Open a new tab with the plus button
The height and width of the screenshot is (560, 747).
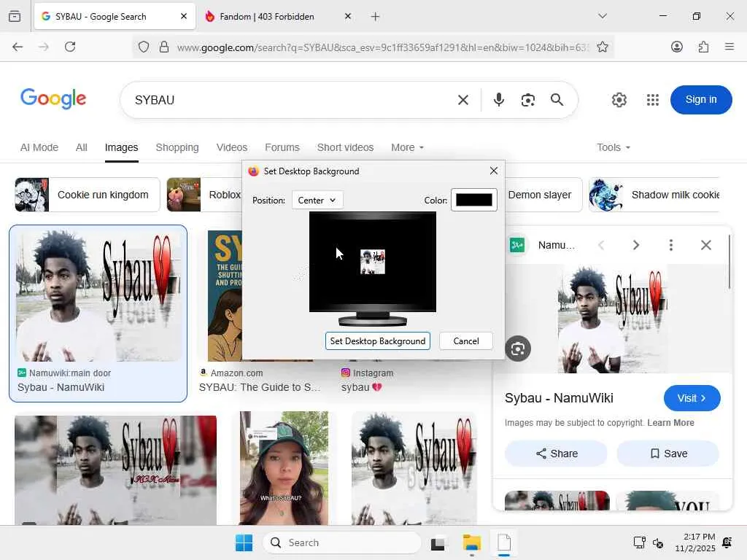pos(376,17)
